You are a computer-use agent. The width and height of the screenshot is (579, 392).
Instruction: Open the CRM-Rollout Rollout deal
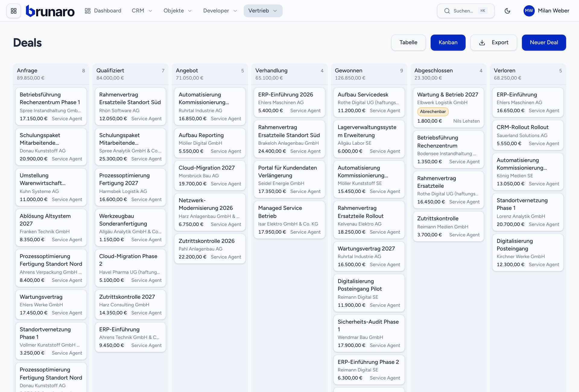pos(528,135)
